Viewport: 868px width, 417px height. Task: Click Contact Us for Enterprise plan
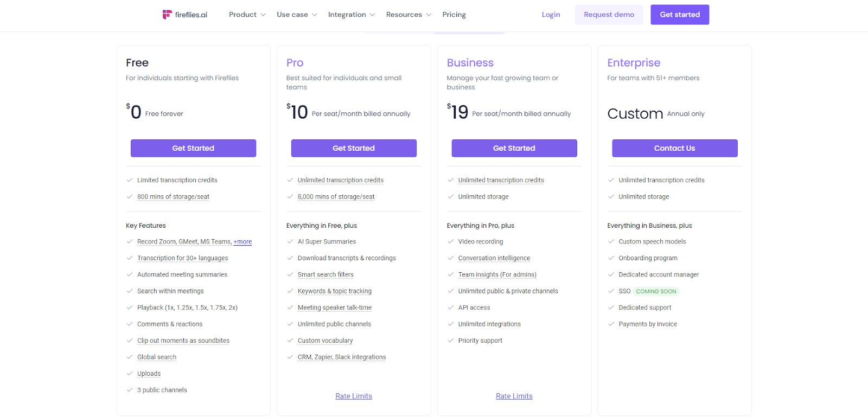[x=674, y=148]
